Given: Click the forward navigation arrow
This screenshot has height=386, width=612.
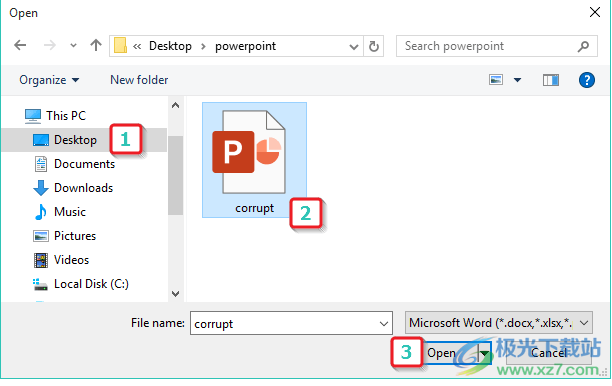Looking at the screenshot, I should pos(49,46).
